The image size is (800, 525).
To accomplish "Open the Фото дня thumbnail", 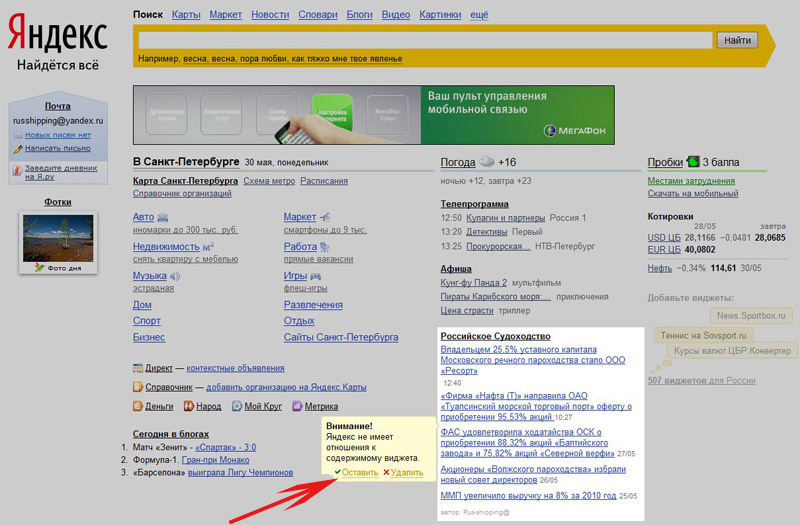I will 58,242.
